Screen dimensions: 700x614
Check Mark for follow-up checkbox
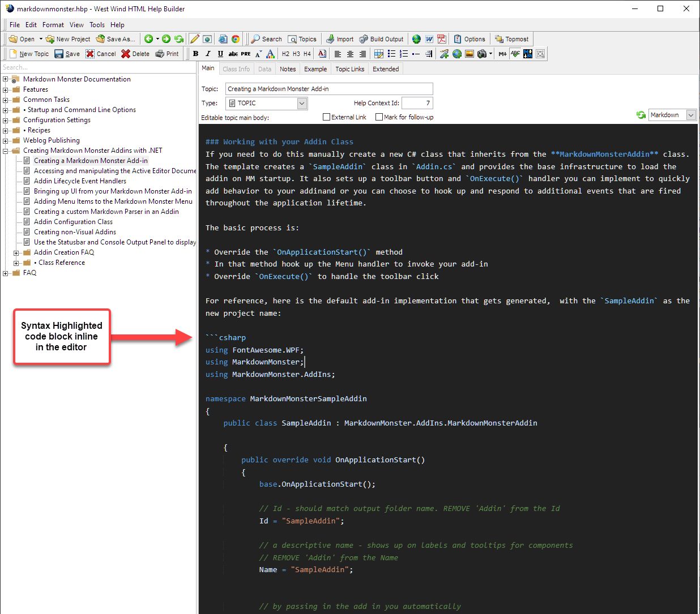point(379,117)
